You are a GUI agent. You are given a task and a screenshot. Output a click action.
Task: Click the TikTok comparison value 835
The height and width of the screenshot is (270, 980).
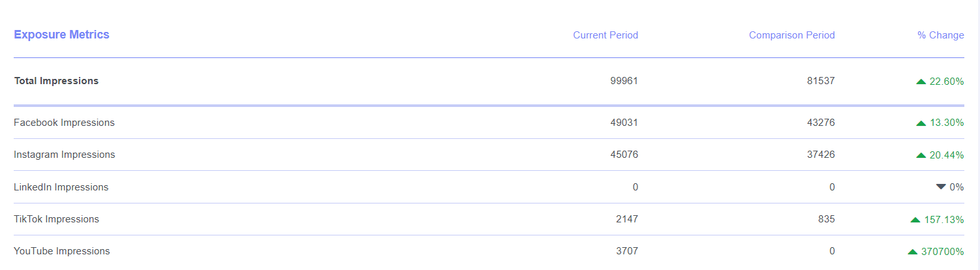click(x=825, y=219)
